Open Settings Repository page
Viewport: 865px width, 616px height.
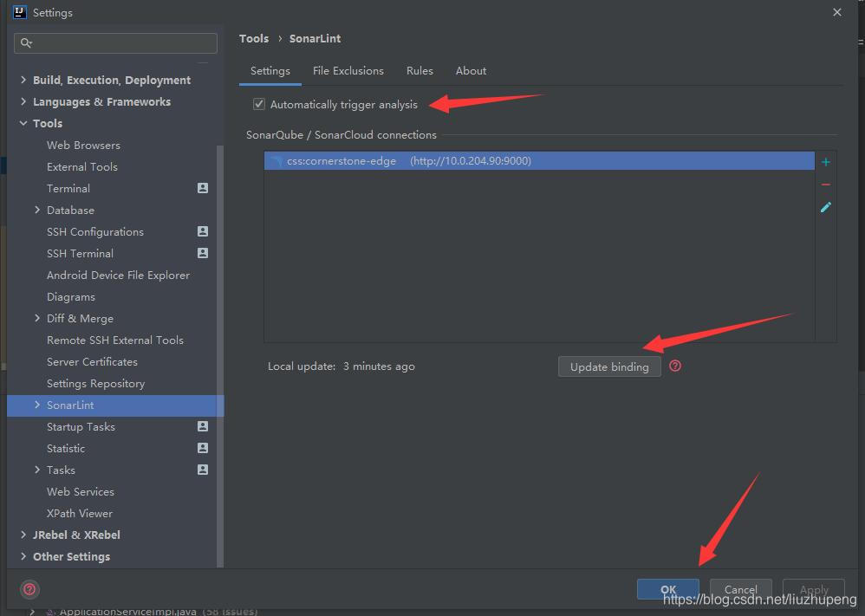(x=95, y=383)
